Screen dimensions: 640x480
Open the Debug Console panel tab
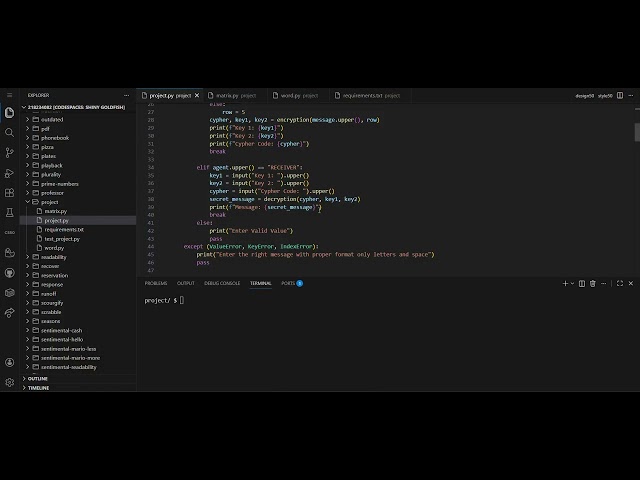222,283
